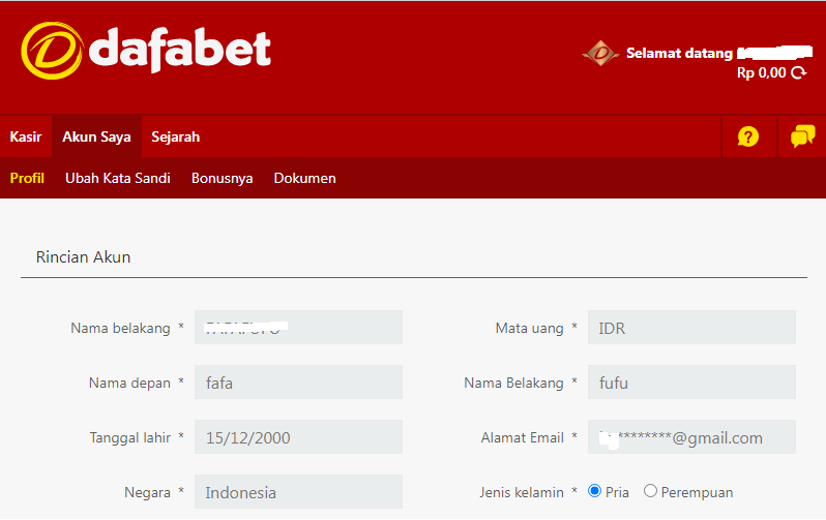Click the Tanggal lahir field 15/12/2000

[x=299, y=437]
